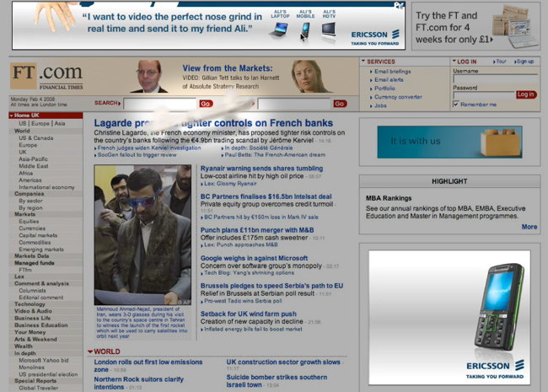Open Ryanair warning sends shares tumbling
The image size is (548, 392).
(261, 169)
